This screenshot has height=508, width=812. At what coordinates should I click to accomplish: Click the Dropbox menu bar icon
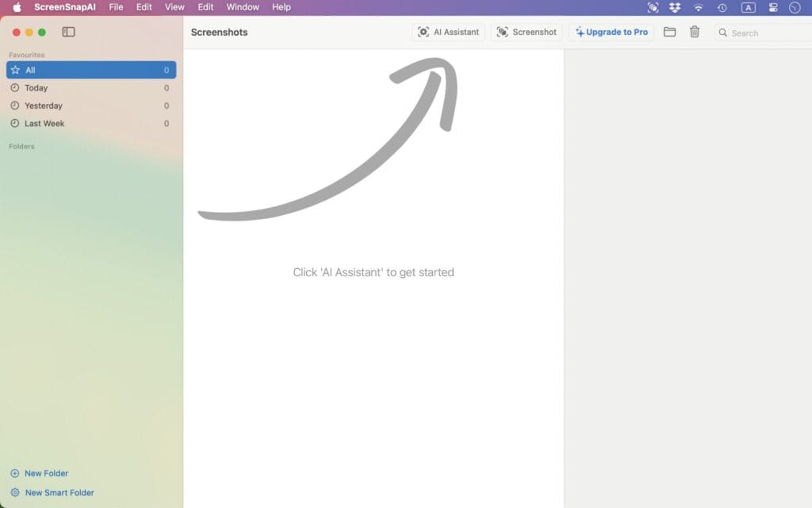tap(675, 8)
